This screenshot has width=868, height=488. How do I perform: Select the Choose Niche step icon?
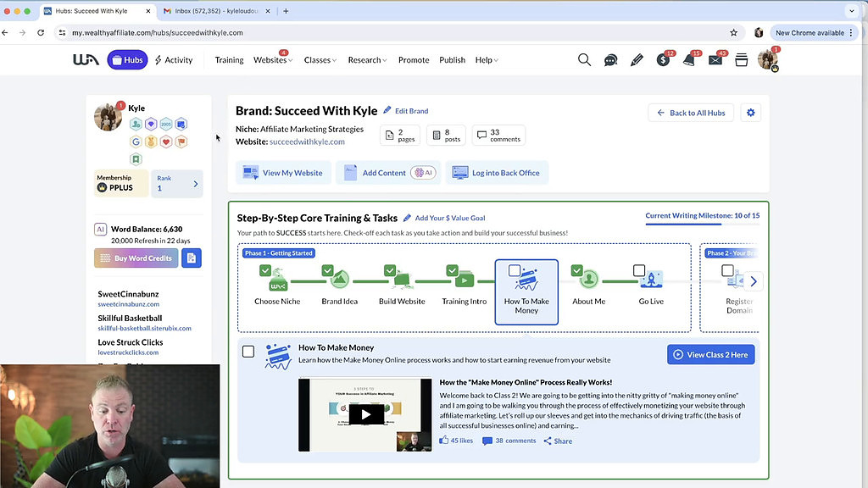[x=278, y=281]
